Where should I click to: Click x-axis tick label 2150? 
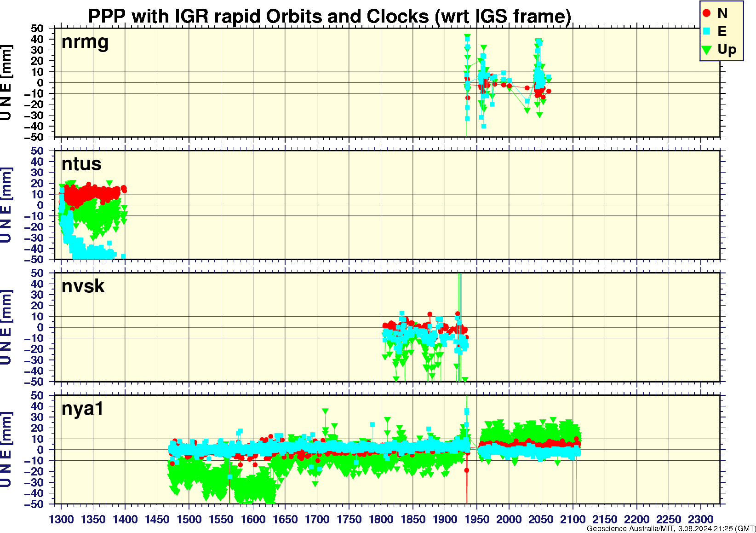(605, 519)
